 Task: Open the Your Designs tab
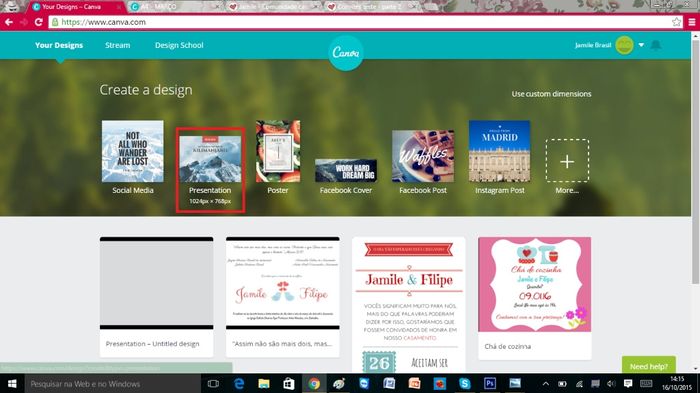[x=59, y=45]
